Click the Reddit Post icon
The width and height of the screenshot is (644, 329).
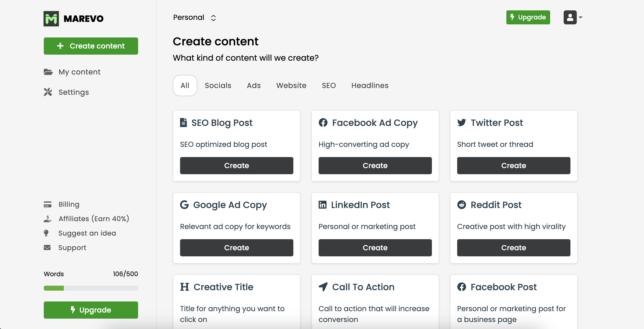click(461, 205)
